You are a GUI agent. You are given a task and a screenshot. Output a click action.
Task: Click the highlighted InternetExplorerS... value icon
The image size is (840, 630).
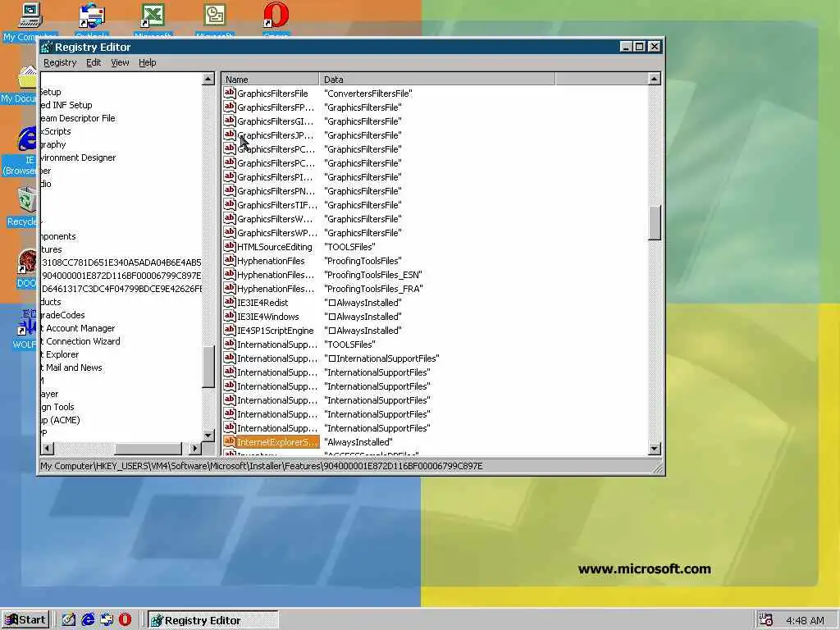click(230, 441)
